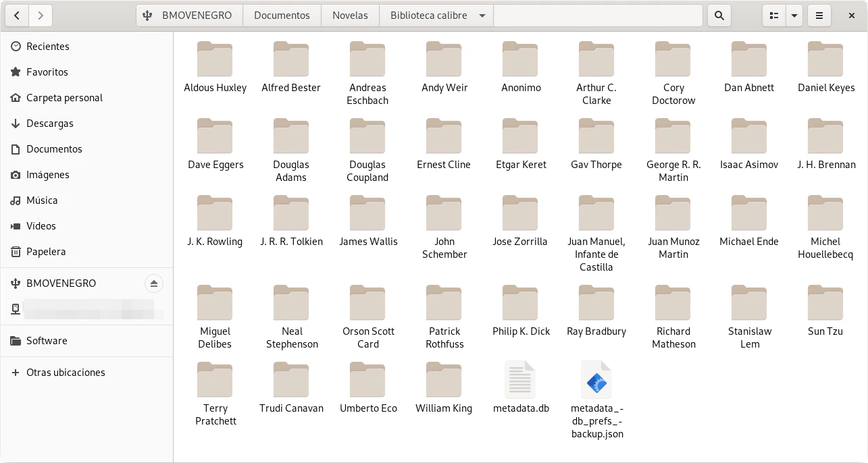Viewport: 868px width, 463px height.
Task: Click the search magnifier button
Action: click(x=719, y=16)
